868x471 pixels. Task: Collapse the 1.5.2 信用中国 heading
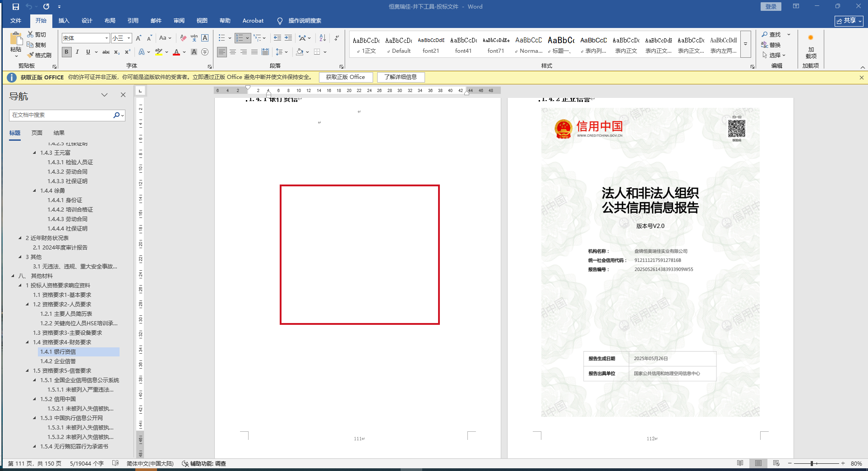pyautogui.click(x=35, y=399)
